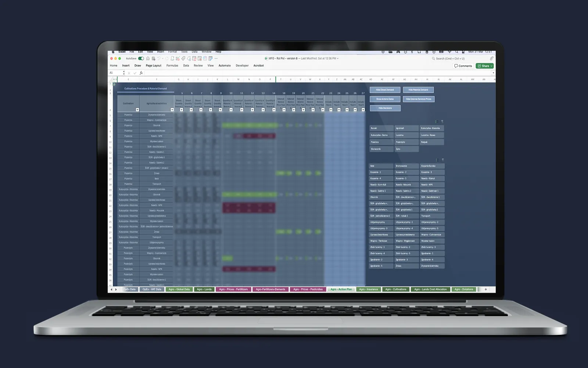The image size is (588, 368).
Task: Open the Name Box stepper arrows
Action: pyautogui.click(x=124, y=73)
